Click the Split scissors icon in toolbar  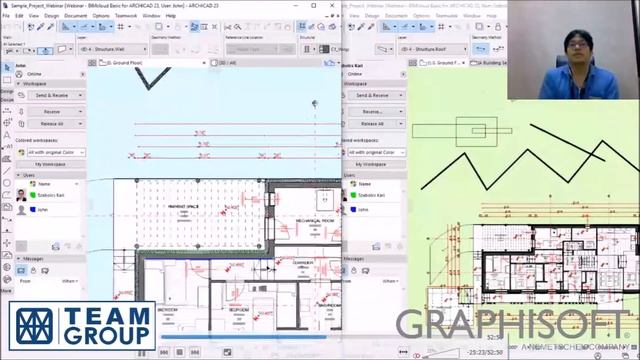[228, 27]
